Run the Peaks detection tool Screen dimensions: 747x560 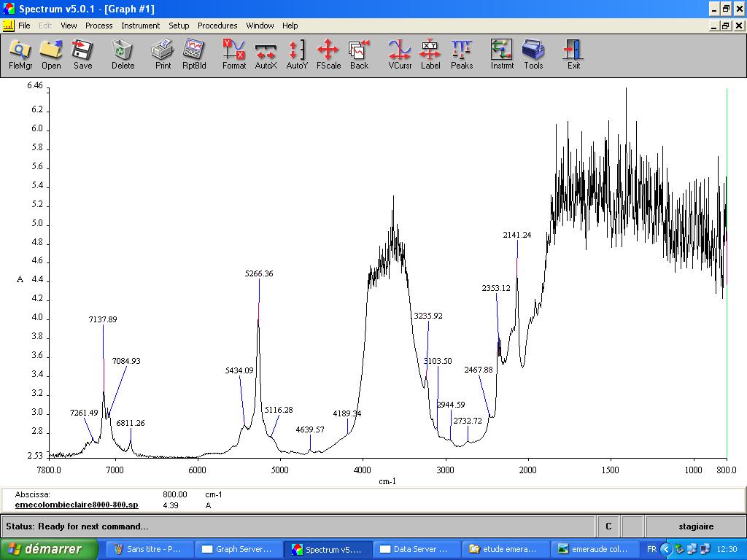click(x=462, y=55)
